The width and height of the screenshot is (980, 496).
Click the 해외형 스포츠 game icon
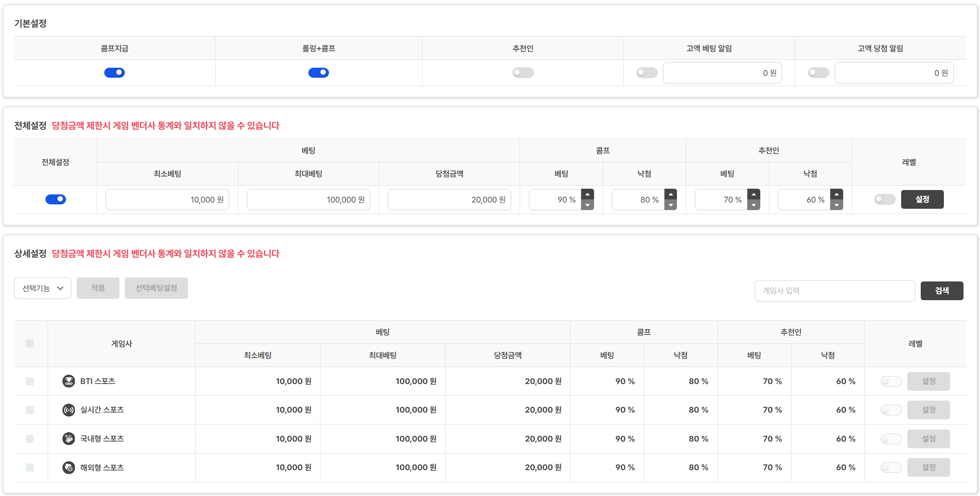click(x=69, y=467)
